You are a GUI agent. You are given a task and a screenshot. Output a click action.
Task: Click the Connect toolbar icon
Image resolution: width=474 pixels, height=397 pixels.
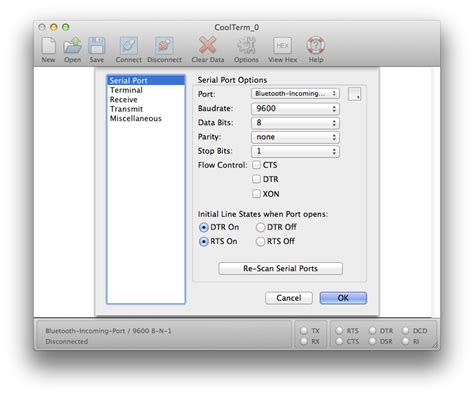pyautogui.click(x=129, y=45)
